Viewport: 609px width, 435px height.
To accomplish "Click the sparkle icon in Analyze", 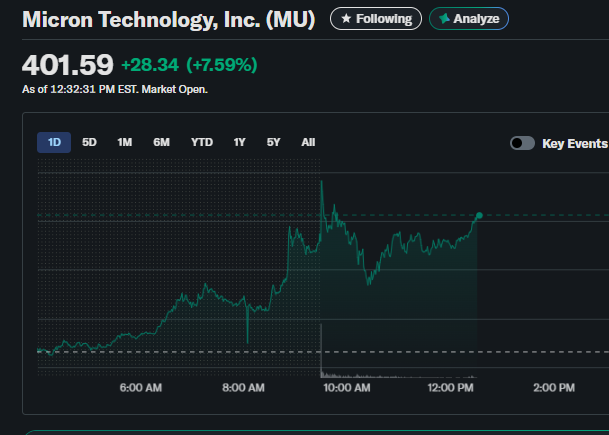I will [x=444, y=18].
